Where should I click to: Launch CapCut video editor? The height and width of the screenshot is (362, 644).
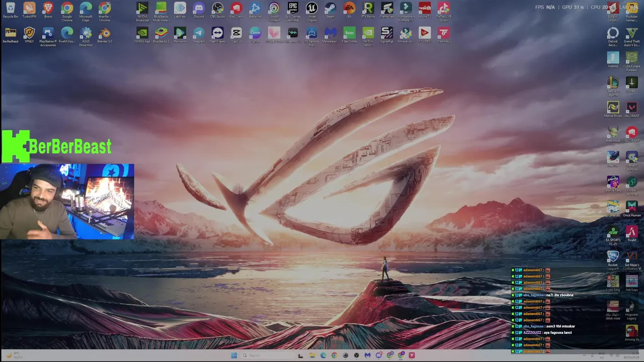coord(236,35)
